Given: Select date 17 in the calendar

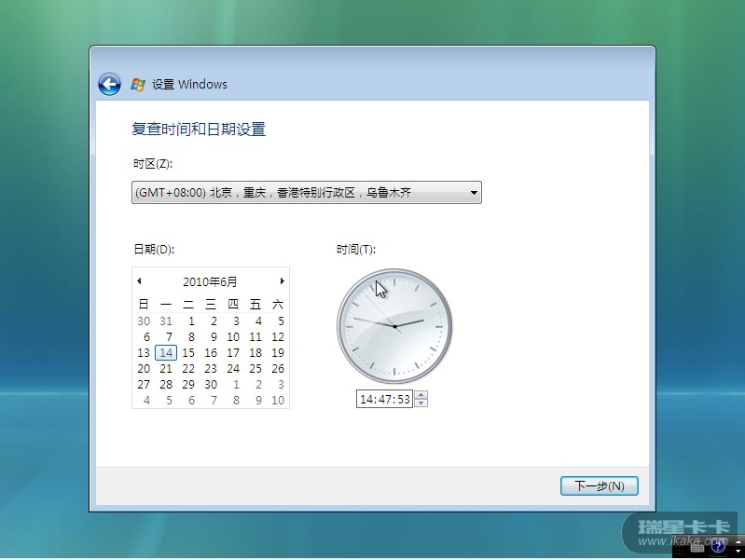Looking at the screenshot, I should (233, 352).
